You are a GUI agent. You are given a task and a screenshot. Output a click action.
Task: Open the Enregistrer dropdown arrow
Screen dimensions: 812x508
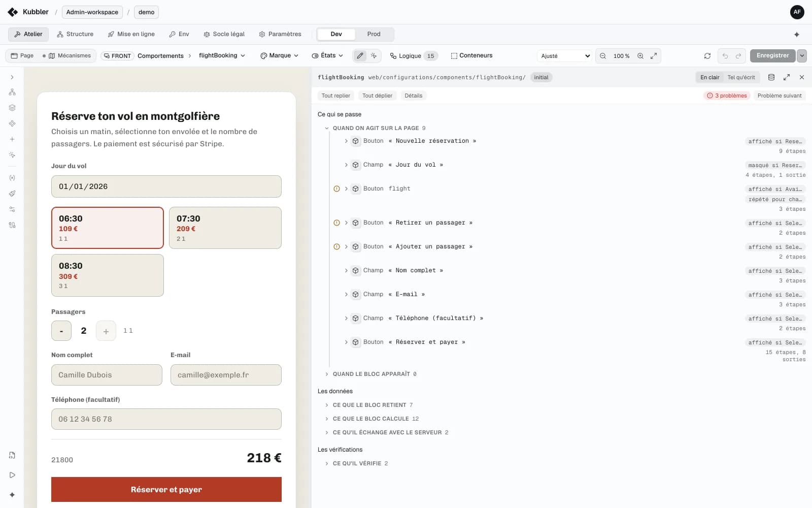click(x=802, y=56)
